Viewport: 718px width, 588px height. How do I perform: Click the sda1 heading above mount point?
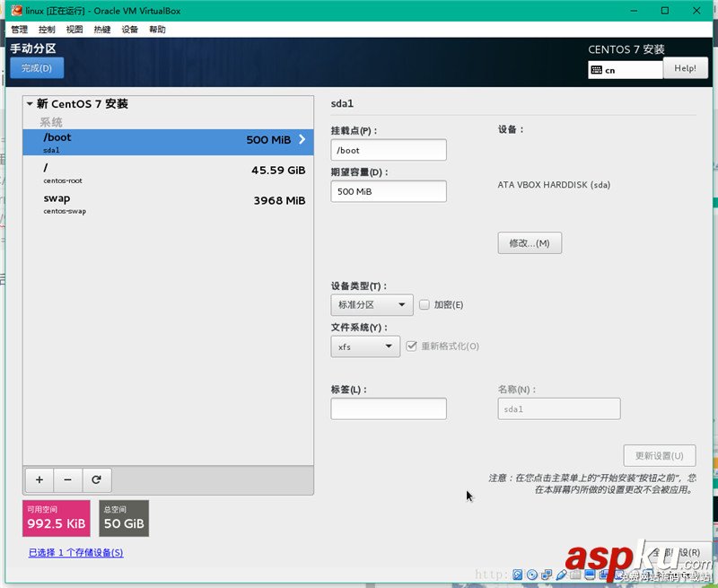tap(342, 103)
